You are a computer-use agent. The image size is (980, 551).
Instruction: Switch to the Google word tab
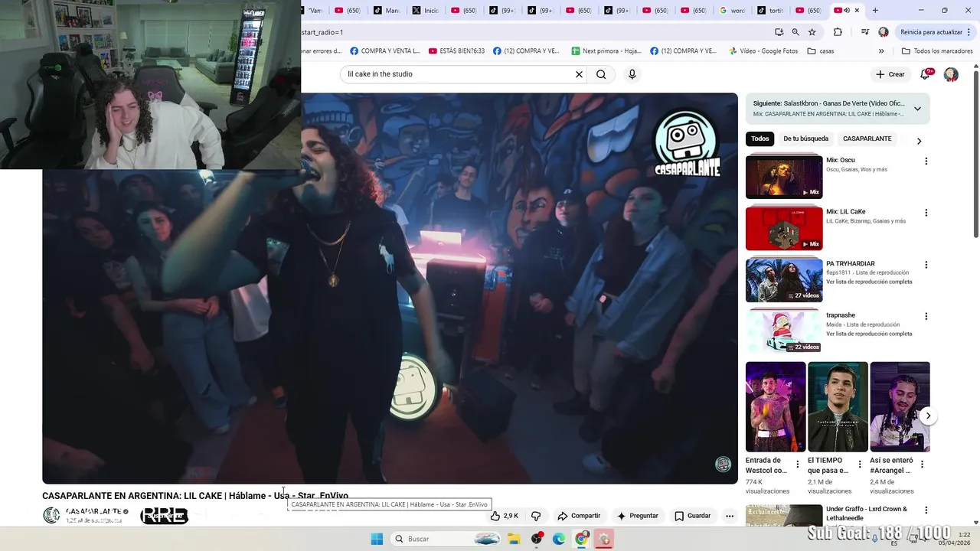(732, 11)
